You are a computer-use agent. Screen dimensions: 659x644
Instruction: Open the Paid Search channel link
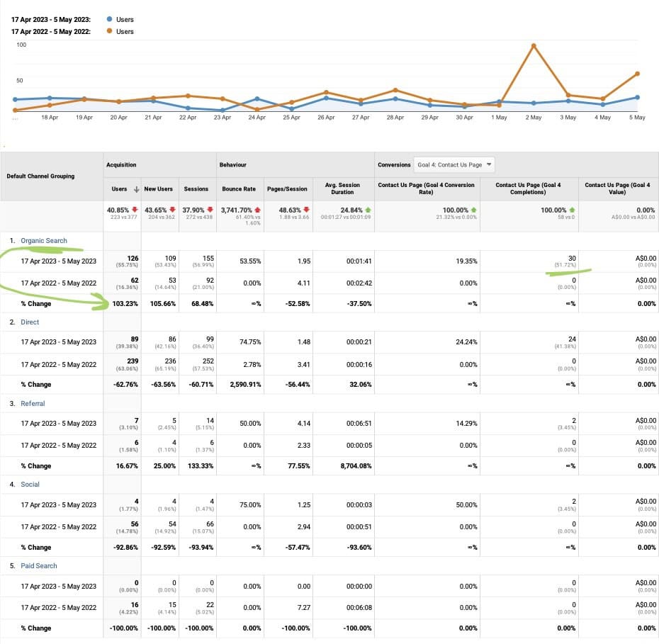(x=39, y=566)
